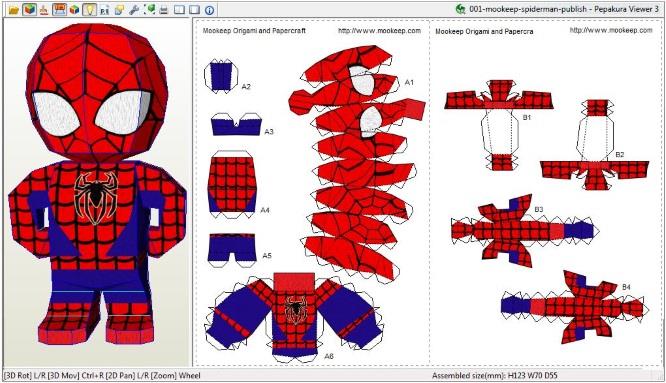Select the B3 arm pattern piece

coord(525,231)
